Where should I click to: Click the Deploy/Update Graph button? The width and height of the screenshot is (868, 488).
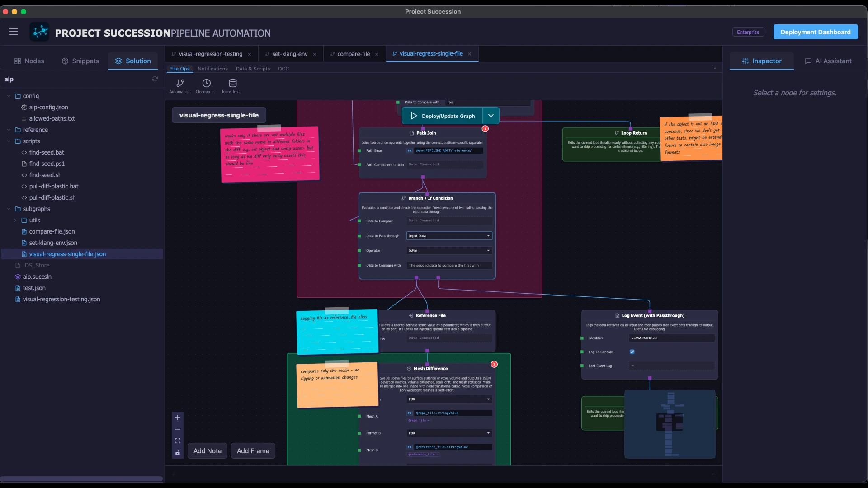(x=443, y=116)
